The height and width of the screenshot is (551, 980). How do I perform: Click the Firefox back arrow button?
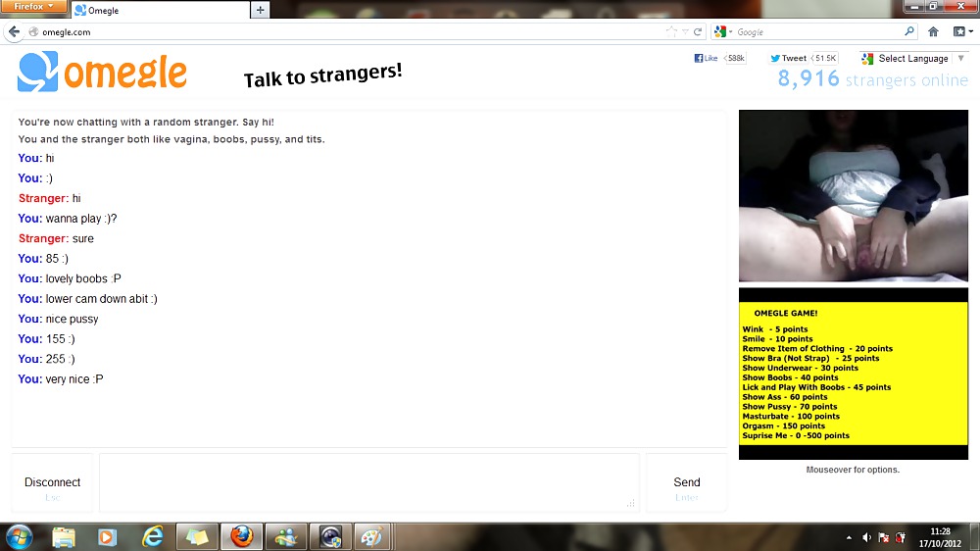coord(15,31)
